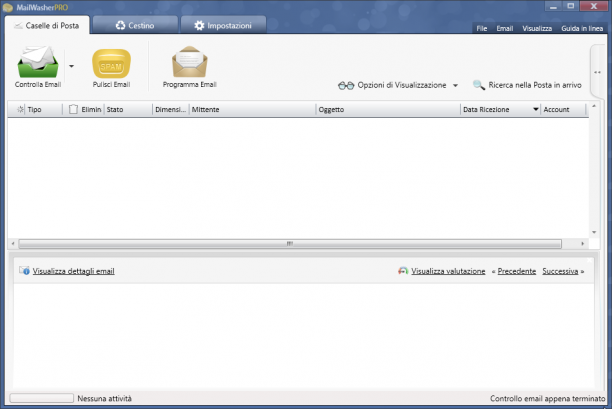
Task: Click the vertical scrollbar up arrow
Action: 594,106
